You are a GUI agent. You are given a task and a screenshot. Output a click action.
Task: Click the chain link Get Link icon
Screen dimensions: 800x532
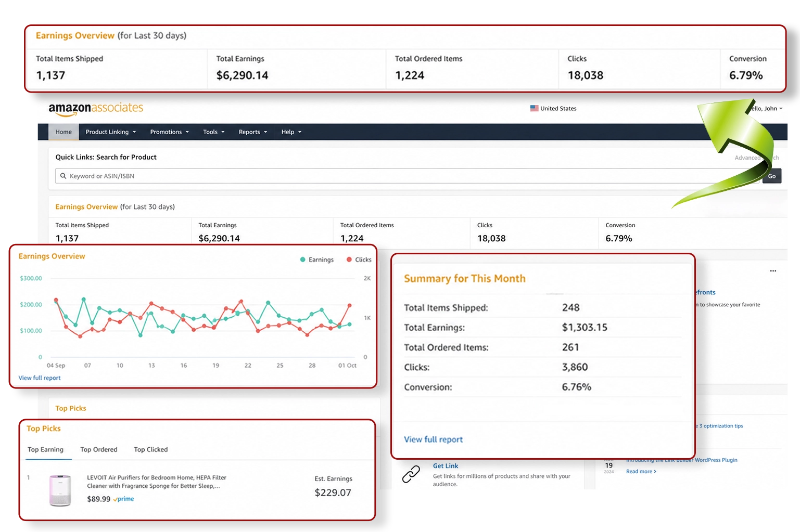coord(411,474)
